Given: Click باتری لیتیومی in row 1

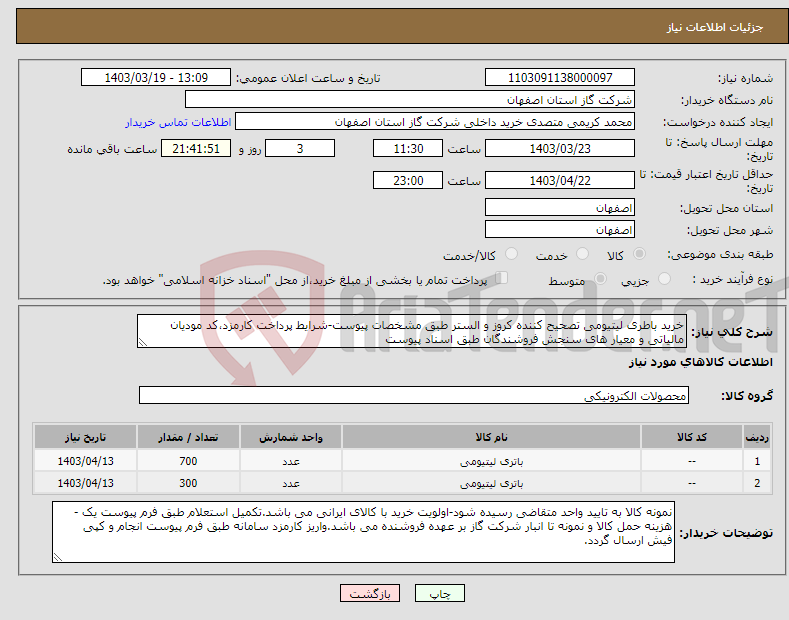Looking at the screenshot, I should (x=491, y=461).
